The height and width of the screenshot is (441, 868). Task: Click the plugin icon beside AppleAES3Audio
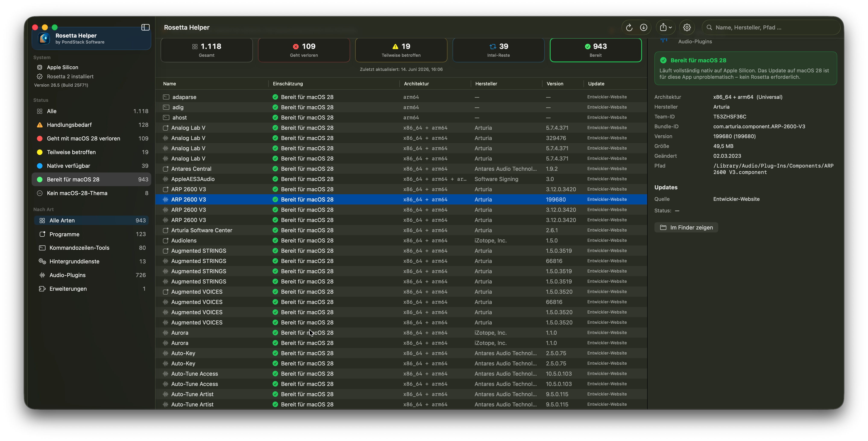click(x=166, y=179)
